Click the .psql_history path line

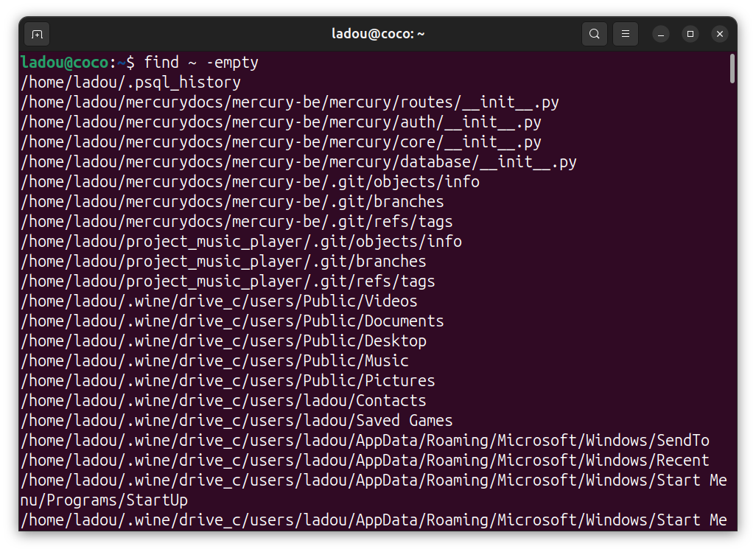(131, 82)
